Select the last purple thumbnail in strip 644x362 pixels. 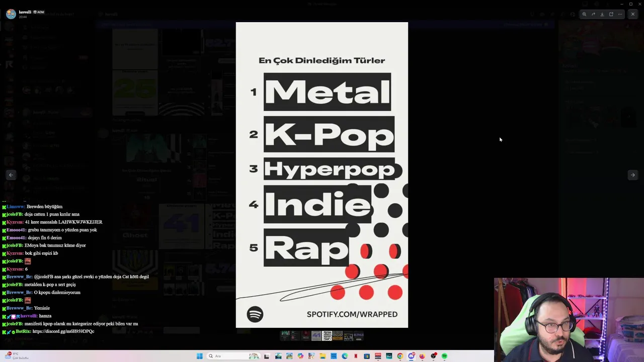(x=359, y=336)
